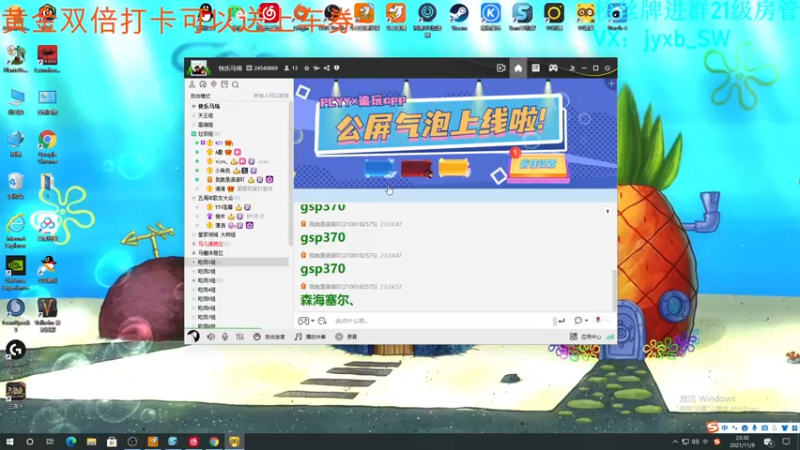Click the taskbar clock showing 23:30
Screen dimensions: 800x450
[x=742, y=442]
